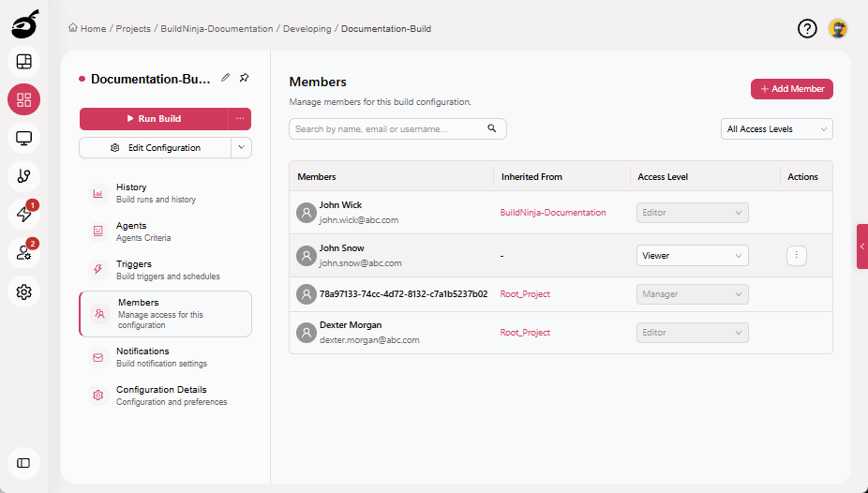
Task: Select the 78a97133-74cc-4d72-8132-c7a1b5237b02 member ID
Action: tap(404, 293)
